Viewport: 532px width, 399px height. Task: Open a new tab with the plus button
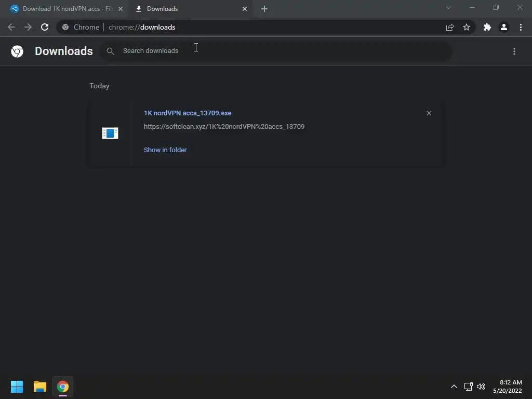(264, 9)
